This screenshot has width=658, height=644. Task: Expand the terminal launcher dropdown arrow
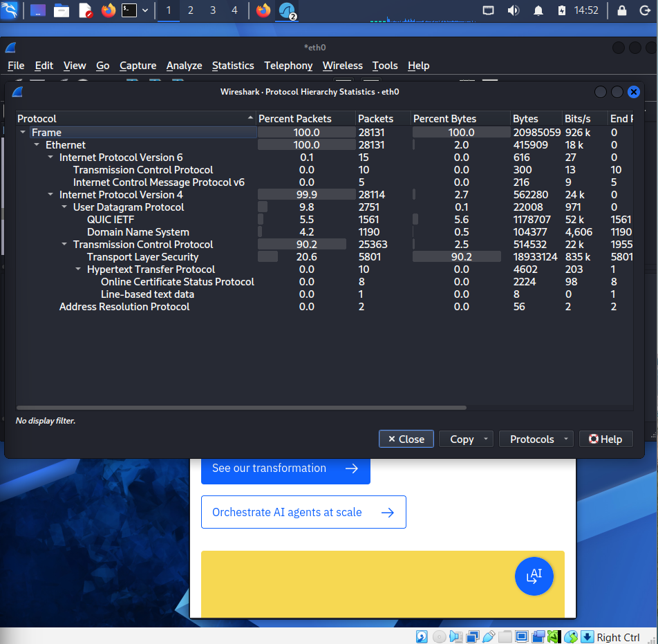point(145,10)
